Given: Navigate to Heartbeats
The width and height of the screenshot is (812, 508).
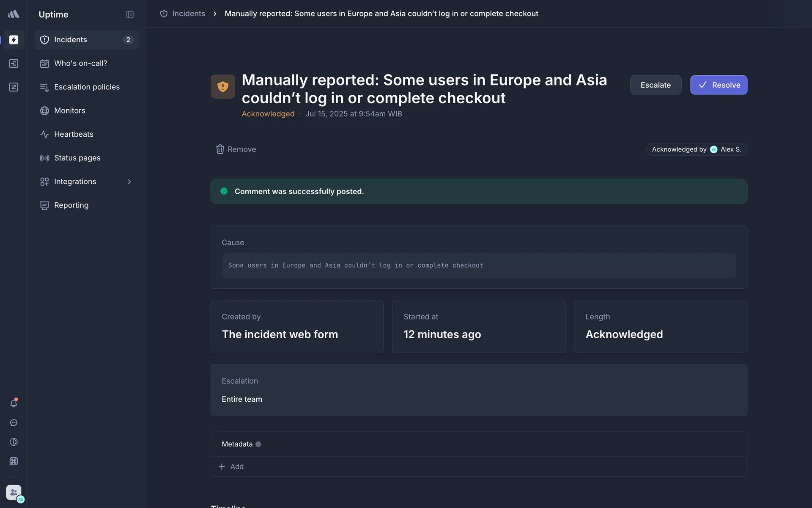Looking at the screenshot, I should 74,134.
